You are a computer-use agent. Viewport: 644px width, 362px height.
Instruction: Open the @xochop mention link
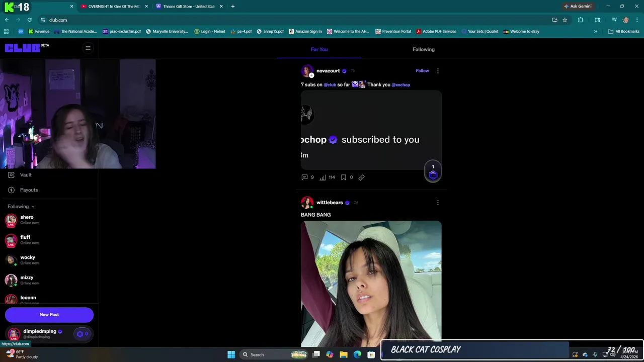point(401,85)
